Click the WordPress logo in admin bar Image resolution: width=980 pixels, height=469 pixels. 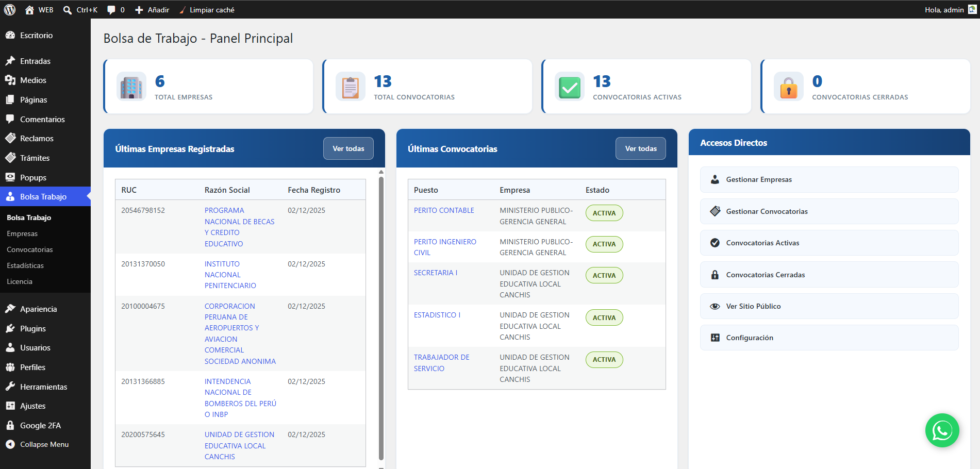(10, 10)
